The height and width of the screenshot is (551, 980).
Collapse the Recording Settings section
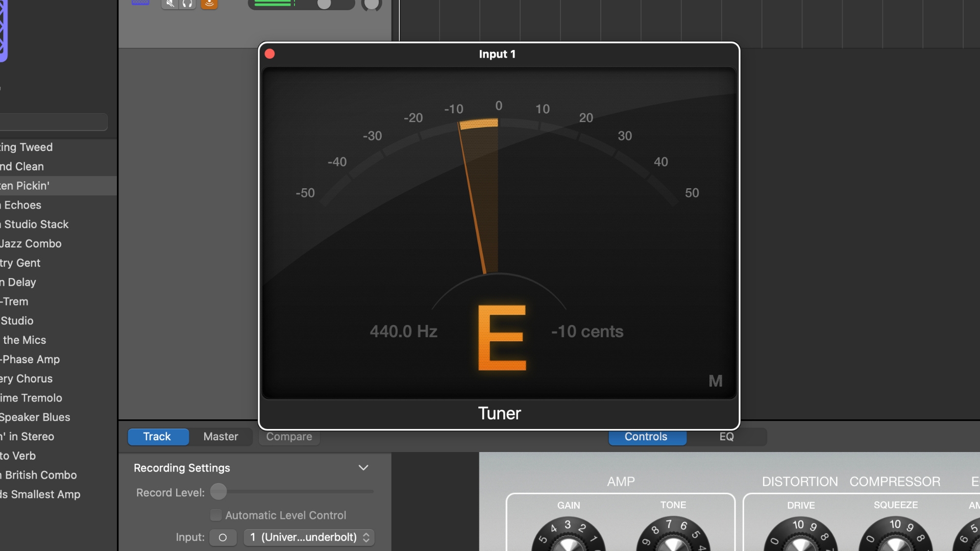(363, 468)
